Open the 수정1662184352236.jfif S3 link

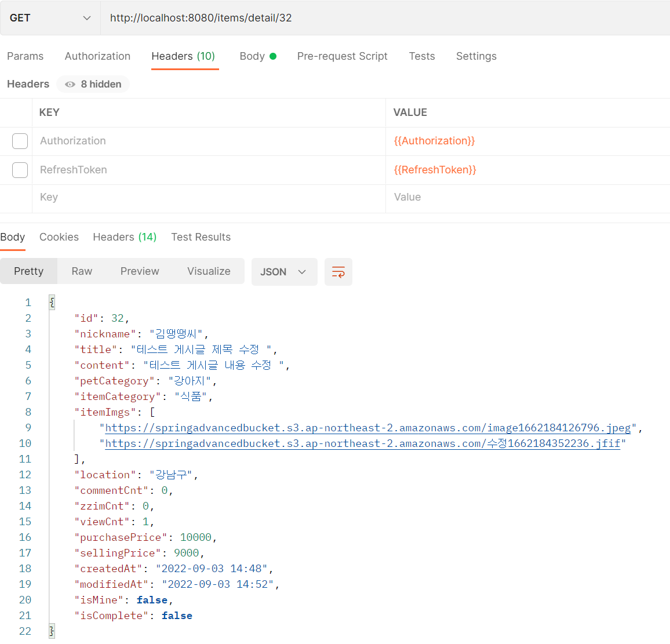pos(363,443)
